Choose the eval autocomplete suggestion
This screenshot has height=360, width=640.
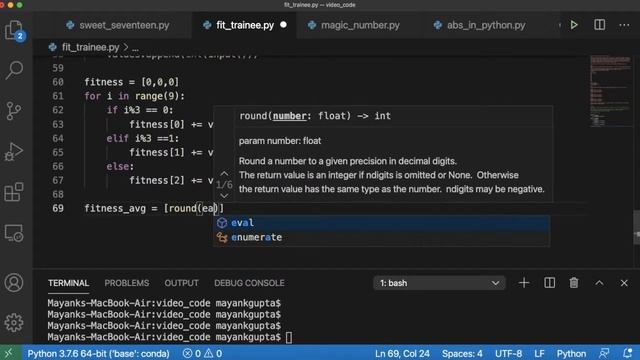(381, 223)
